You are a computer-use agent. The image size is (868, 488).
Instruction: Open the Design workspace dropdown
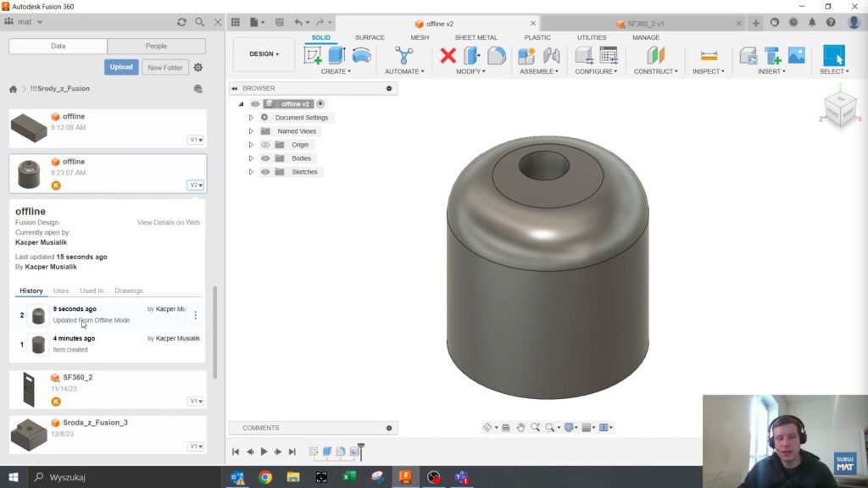click(x=263, y=53)
